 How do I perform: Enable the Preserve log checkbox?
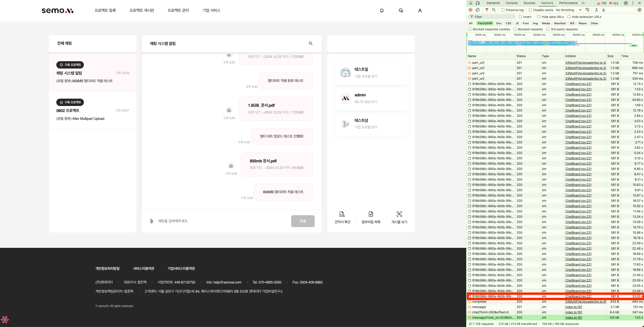click(x=503, y=10)
